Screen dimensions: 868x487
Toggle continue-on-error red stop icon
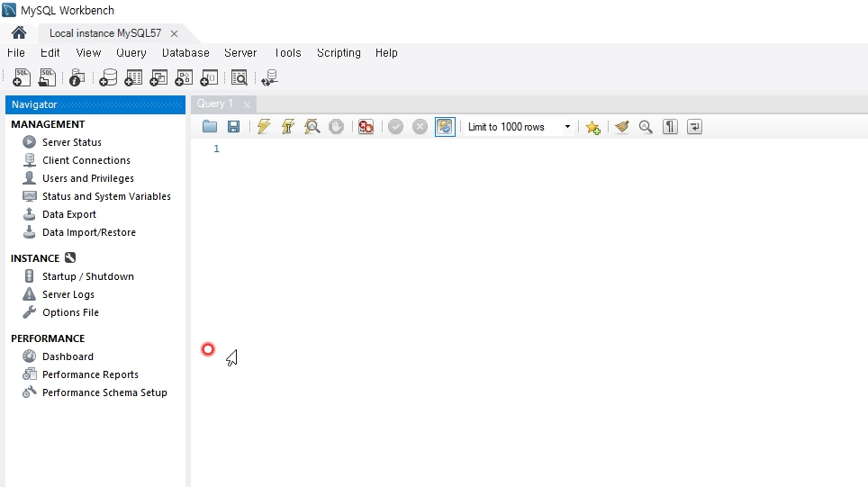tap(366, 127)
